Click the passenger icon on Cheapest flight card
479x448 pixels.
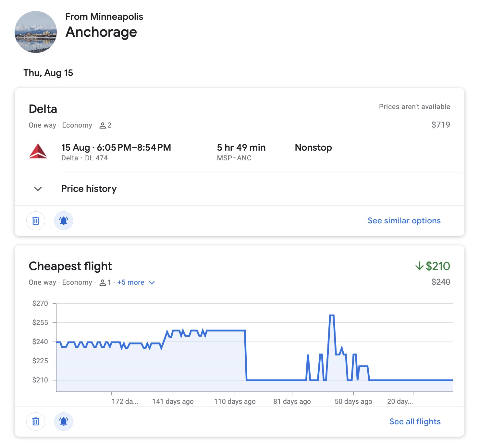click(x=102, y=282)
